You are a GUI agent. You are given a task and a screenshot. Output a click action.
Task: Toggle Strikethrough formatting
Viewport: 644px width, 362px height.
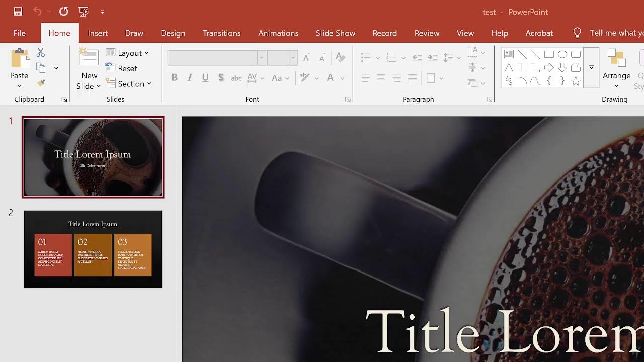[x=236, y=78]
